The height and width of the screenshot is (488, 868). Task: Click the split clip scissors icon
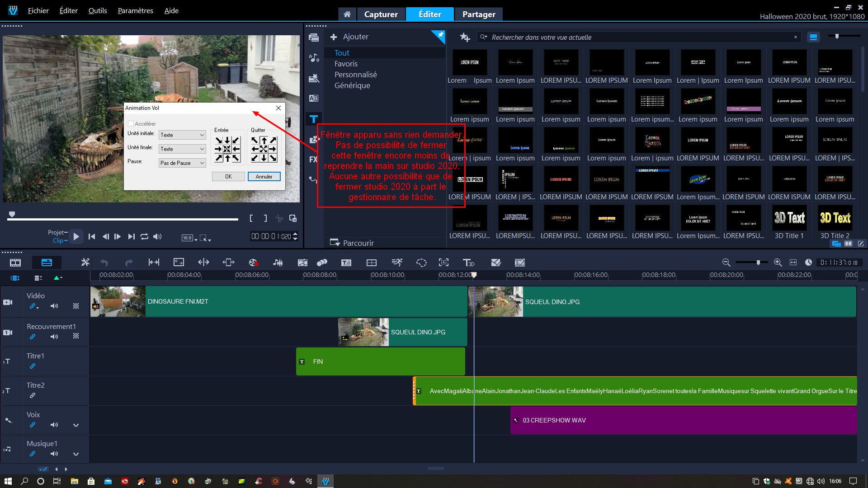coord(279,219)
